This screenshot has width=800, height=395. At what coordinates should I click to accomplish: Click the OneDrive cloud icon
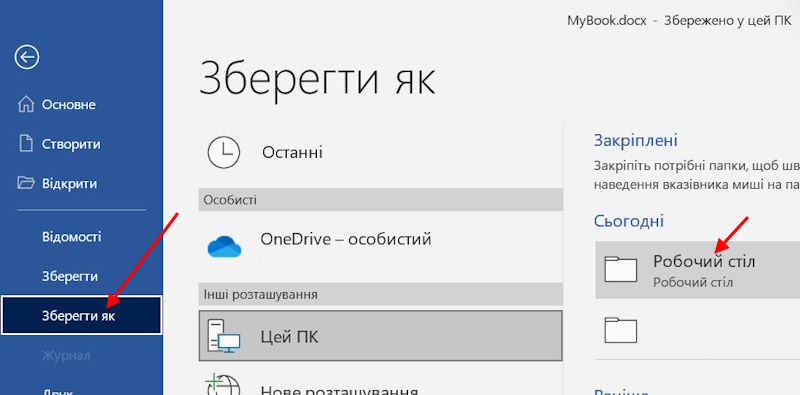[224, 246]
